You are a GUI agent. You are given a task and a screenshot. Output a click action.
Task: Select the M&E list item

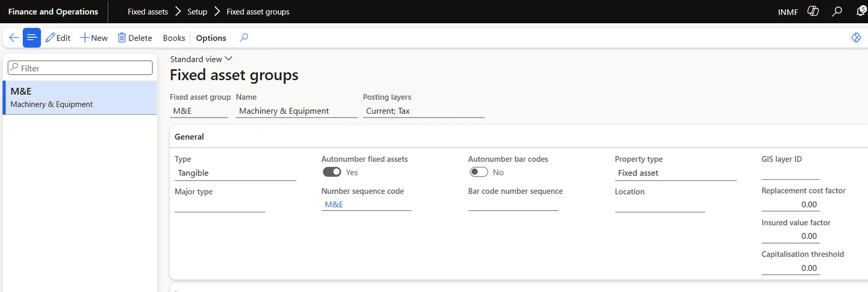80,98
